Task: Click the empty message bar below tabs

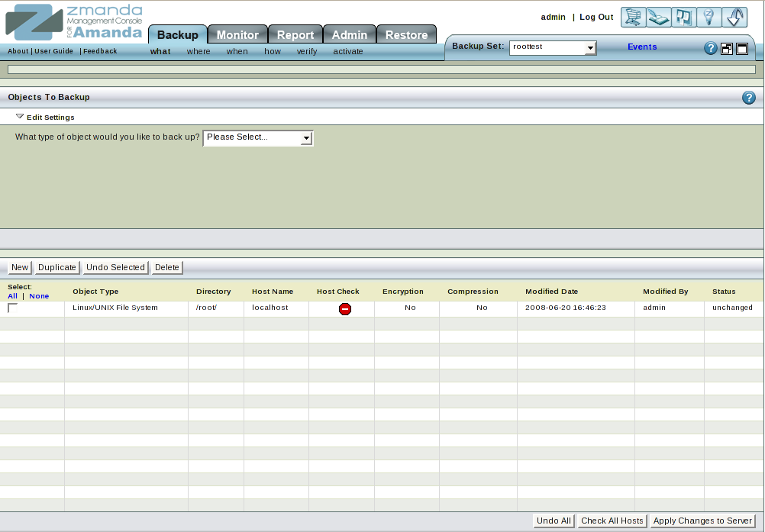Action: (382, 69)
